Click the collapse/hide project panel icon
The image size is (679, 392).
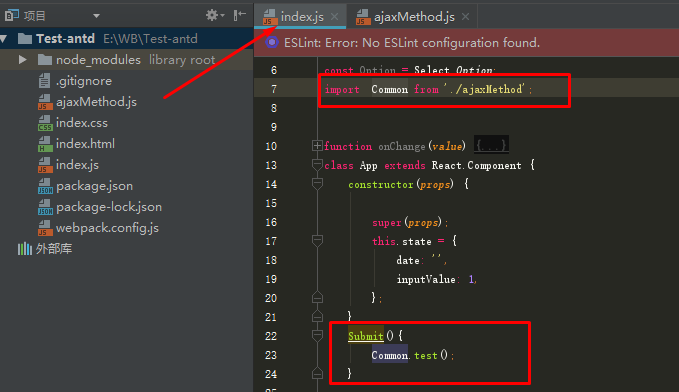(x=239, y=16)
